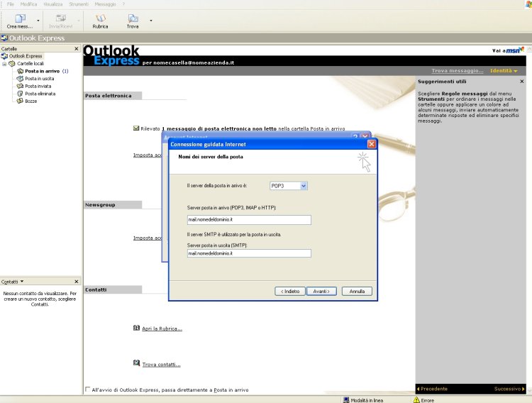
Task: Click the Vai a msn link
Action: 508,50
